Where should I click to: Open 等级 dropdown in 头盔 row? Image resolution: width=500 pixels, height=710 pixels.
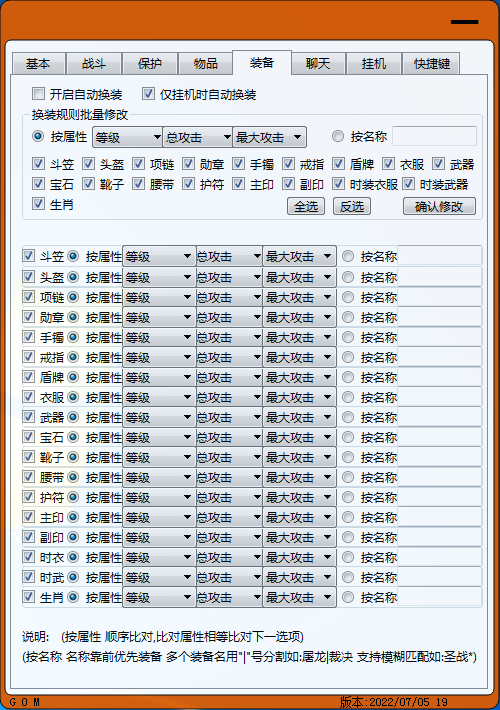click(159, 277)
